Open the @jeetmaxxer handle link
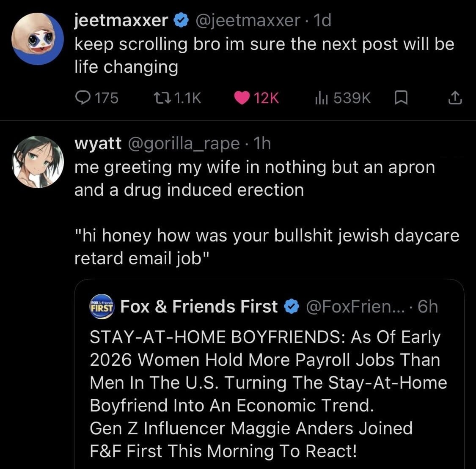The width and height of the screenshot is (476, 469). tap(247, 21)
